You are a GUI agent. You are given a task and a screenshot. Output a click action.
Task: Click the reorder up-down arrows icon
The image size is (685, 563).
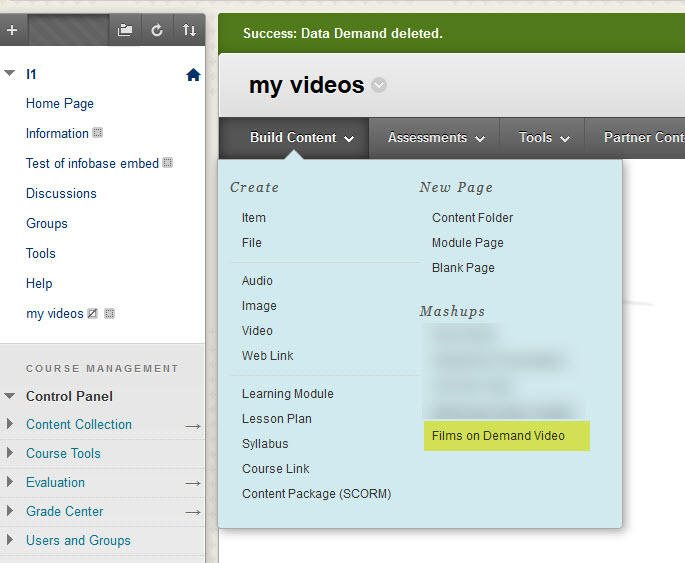click(189, 30)
